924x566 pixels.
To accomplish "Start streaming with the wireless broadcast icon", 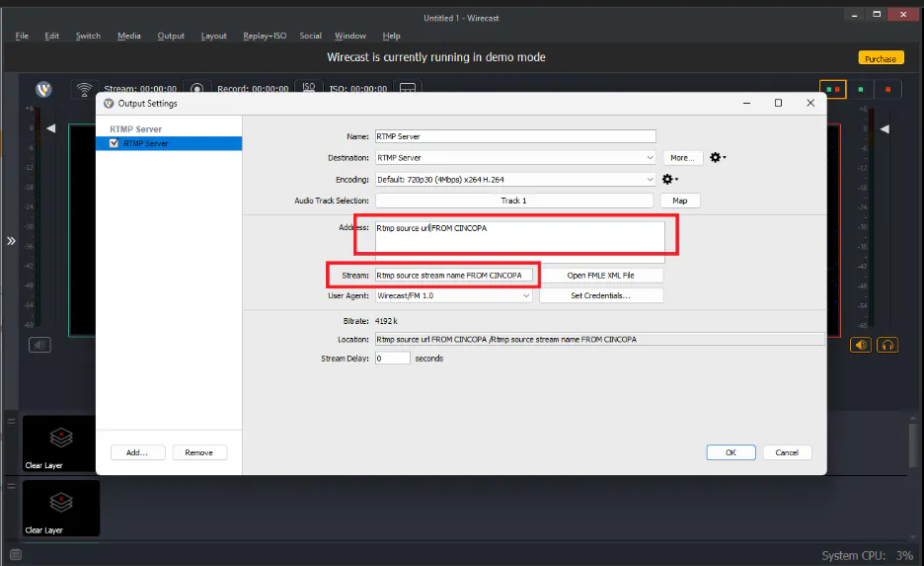I will coord(84,89).
